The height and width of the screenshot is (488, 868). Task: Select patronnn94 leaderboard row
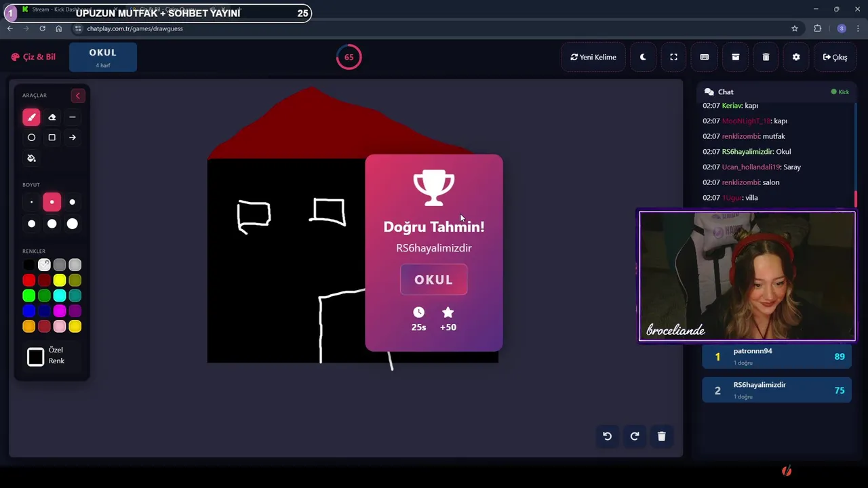(x=777, y=357)
